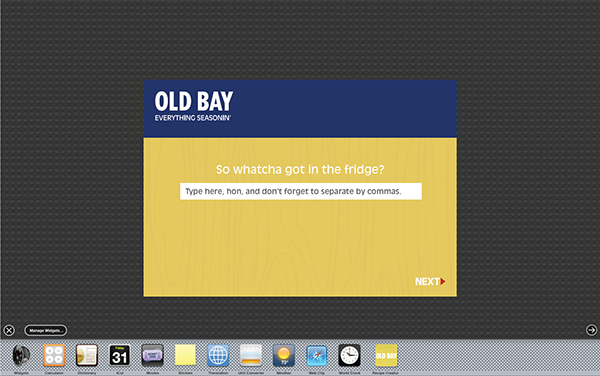This screenshot has width=600, height=376.
Task: Open the Unit Converter widget
Action: coord(251,355)
